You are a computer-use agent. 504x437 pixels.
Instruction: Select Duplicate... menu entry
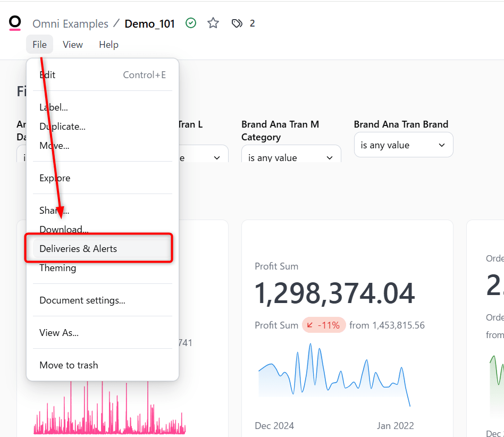(x=103, y=127)
